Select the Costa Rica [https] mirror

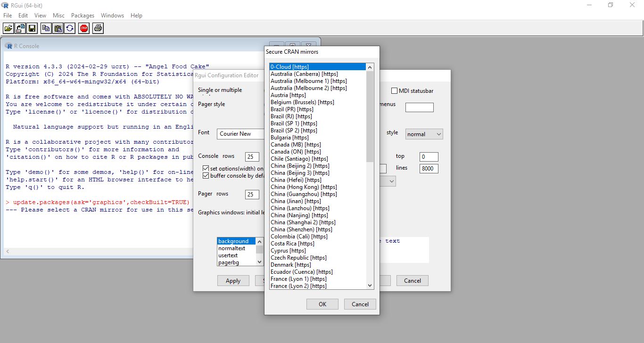point(318,244)
